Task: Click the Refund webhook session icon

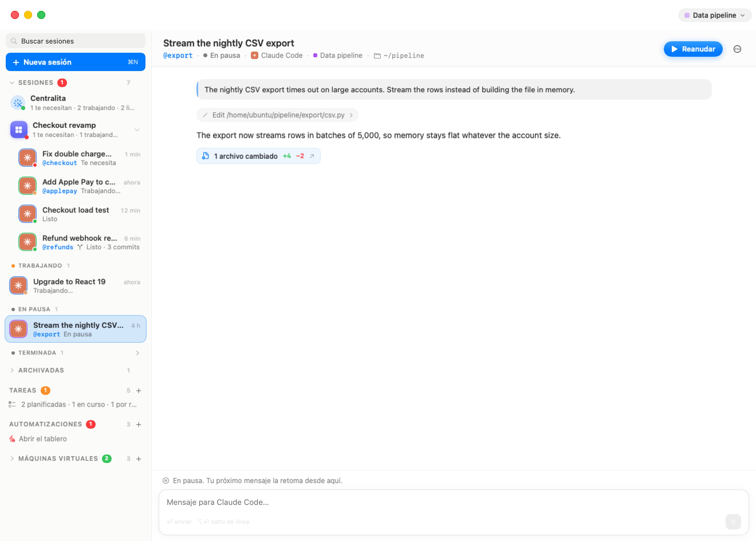Action: coord(27,242)
